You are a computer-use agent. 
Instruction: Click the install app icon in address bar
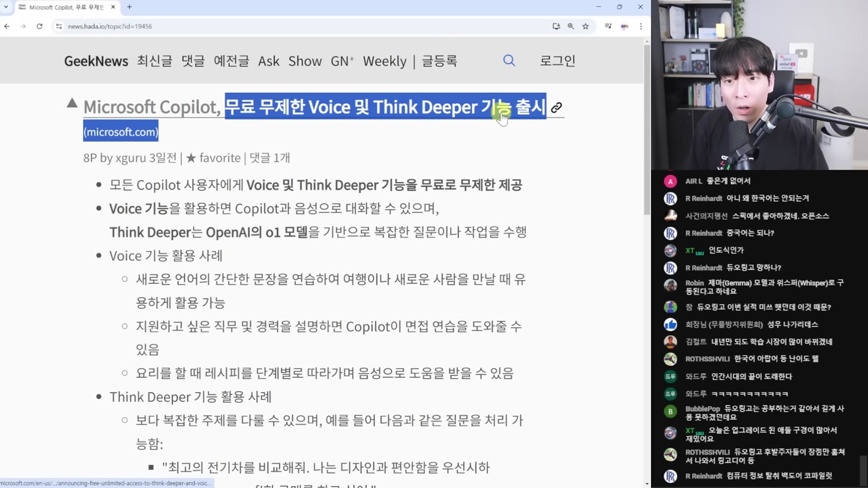pyautogui.click(x=556, y=26)
